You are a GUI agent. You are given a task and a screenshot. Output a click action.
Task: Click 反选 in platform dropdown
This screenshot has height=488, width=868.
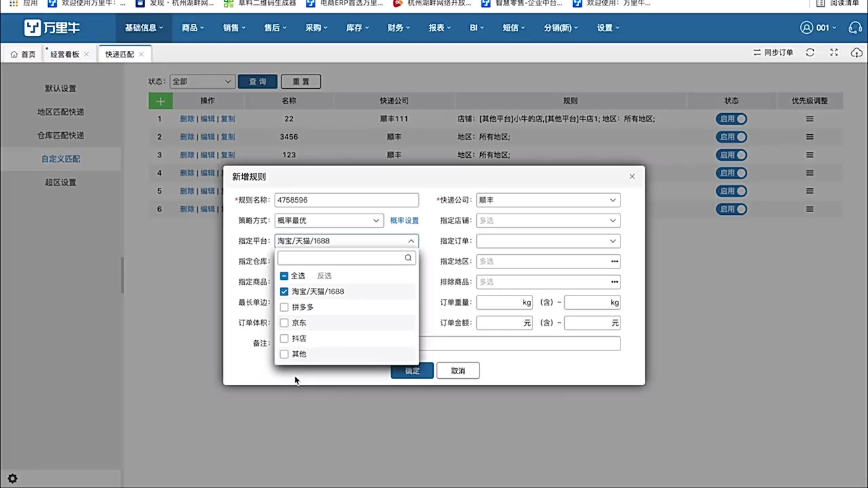point(325,276)
